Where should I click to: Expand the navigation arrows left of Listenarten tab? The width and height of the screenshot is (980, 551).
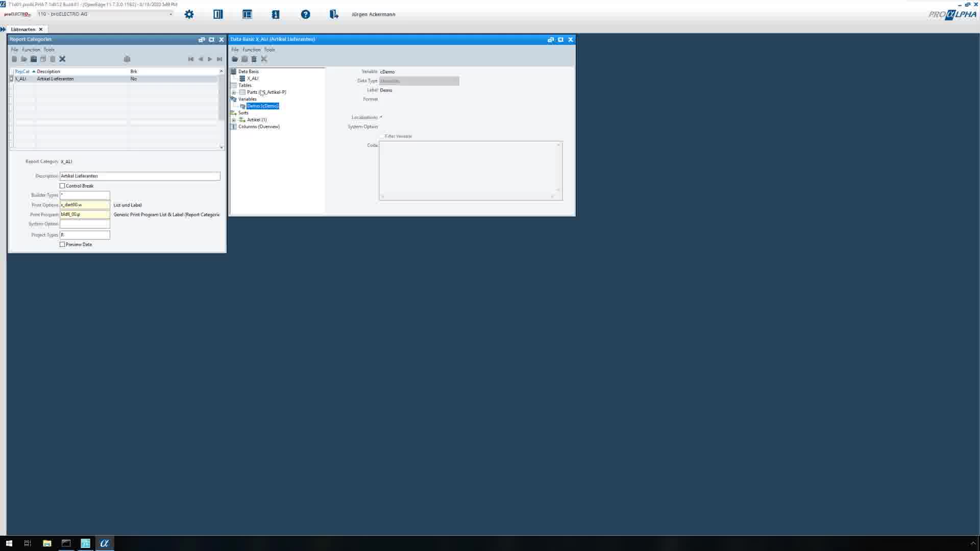pyautogui.click(x=3, y=29)
